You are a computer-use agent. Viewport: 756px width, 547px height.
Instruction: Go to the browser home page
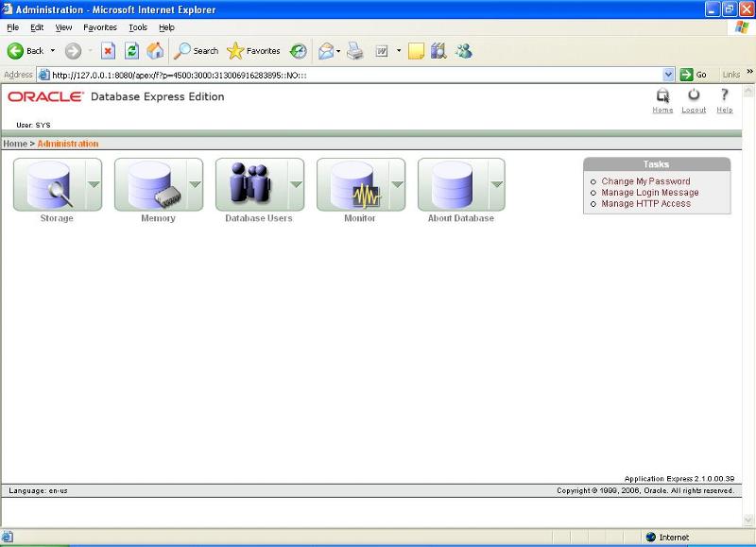pos(155,51)
